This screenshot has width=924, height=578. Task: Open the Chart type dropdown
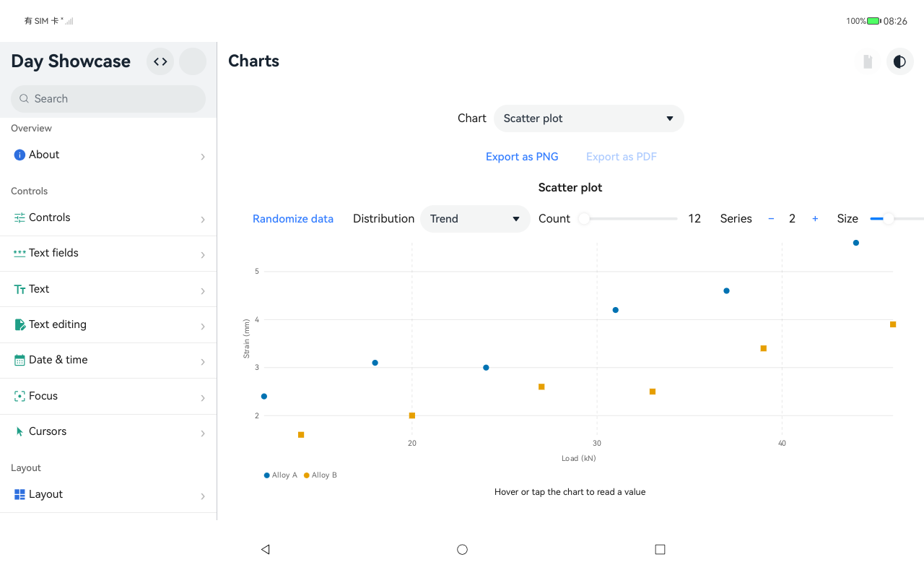pyautogui.click(x=589, y=118)
